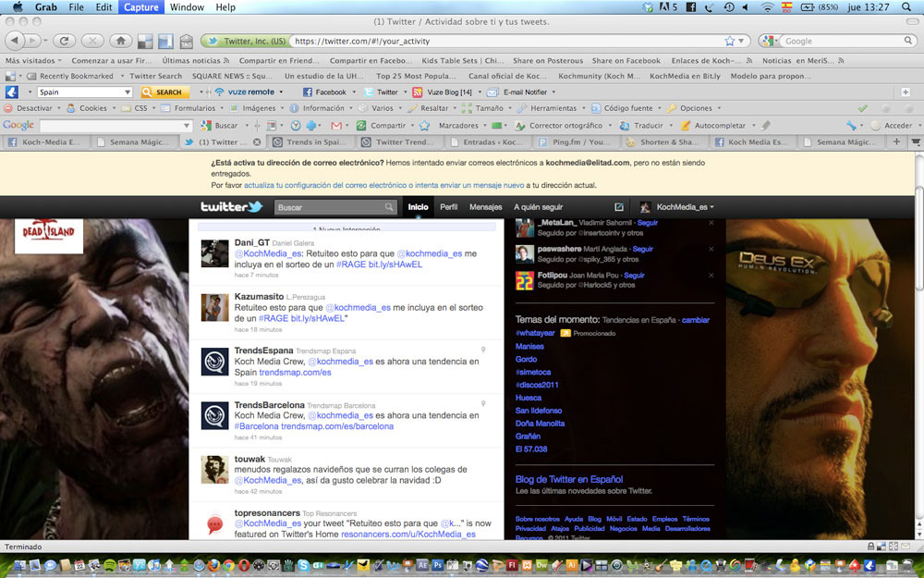The width and height of the screenshot is (924, 578).
Task: Click the E-mail Notifier envelope icon
Action: pos(492,92)
